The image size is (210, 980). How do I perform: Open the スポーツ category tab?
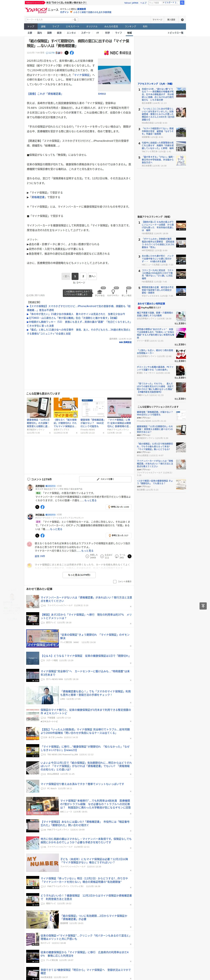(86, 33)
